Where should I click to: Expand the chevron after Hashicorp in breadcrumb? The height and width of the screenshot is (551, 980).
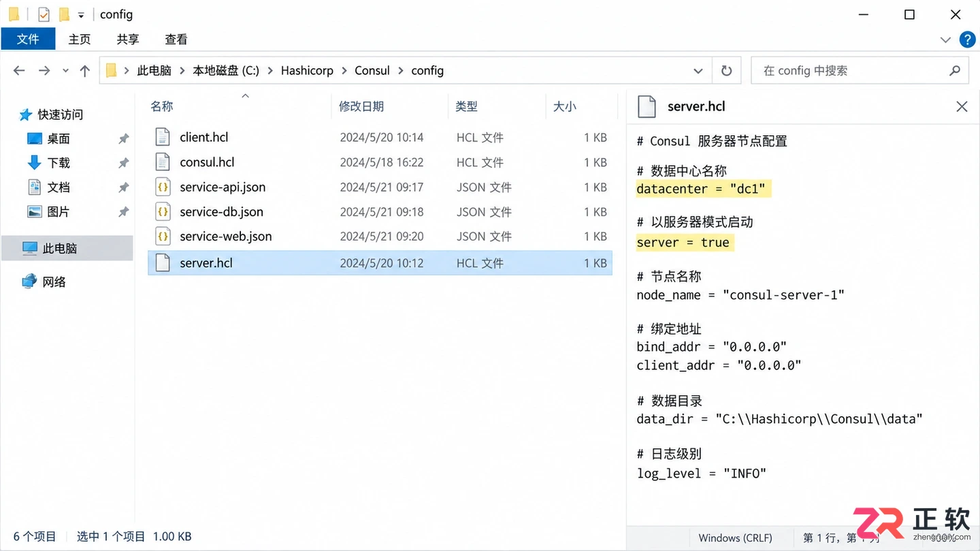[x=344, y=71]
